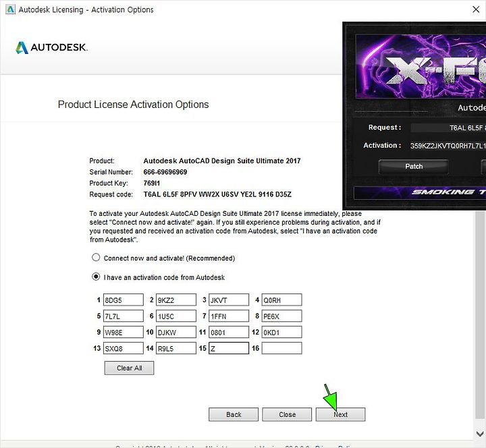The image size is (486, 448).
Task: Click activation code field 1 containing 8DG5
Action: pos(124,300)
